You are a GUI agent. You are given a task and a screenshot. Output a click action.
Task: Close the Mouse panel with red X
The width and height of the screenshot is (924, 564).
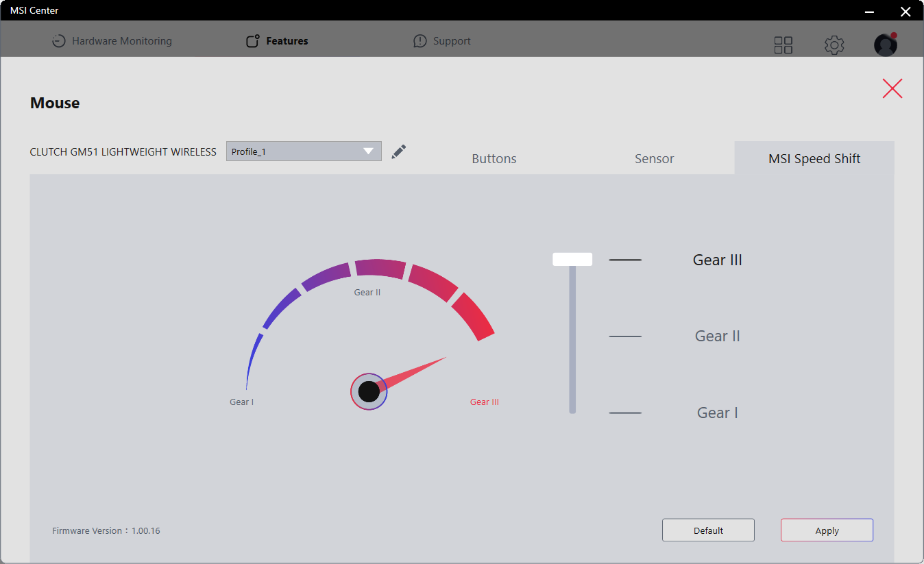pos(892,88)
